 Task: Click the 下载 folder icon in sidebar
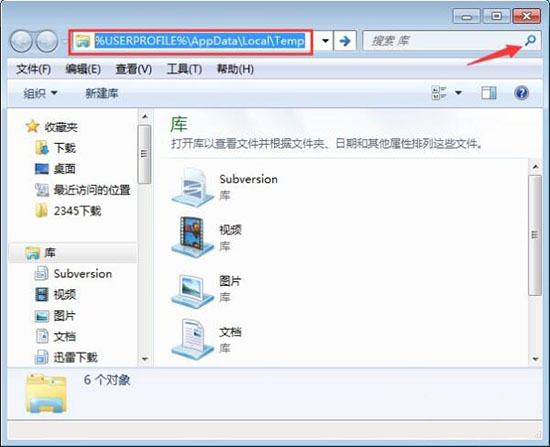point(41,148)
